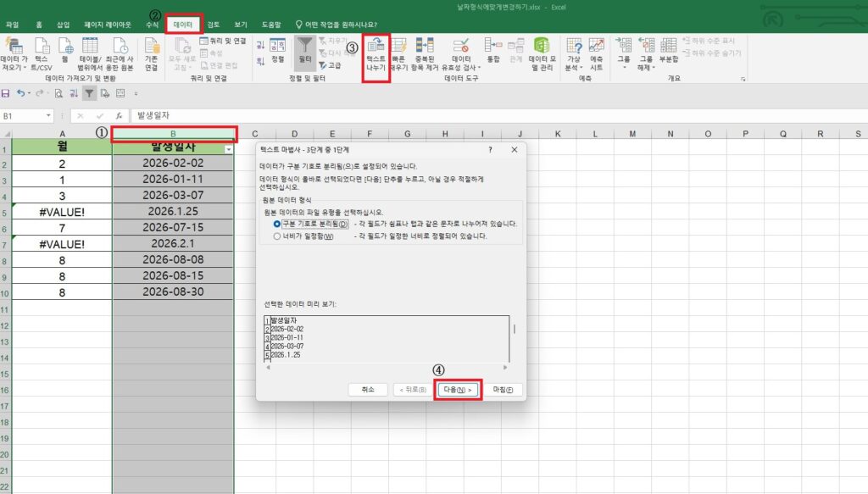Click the 데이터 가져오기 (Get Data) icon
Screen dimensions: 868x494
14,53
